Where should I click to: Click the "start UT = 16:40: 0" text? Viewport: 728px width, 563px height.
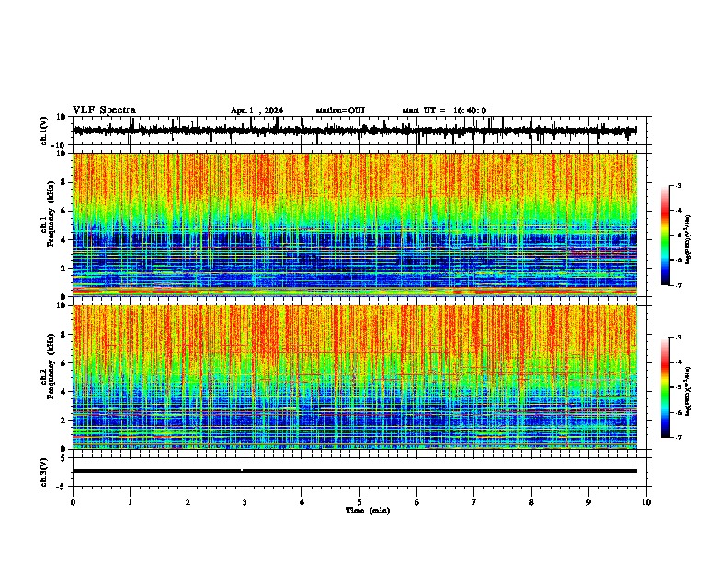coord(444,110)
